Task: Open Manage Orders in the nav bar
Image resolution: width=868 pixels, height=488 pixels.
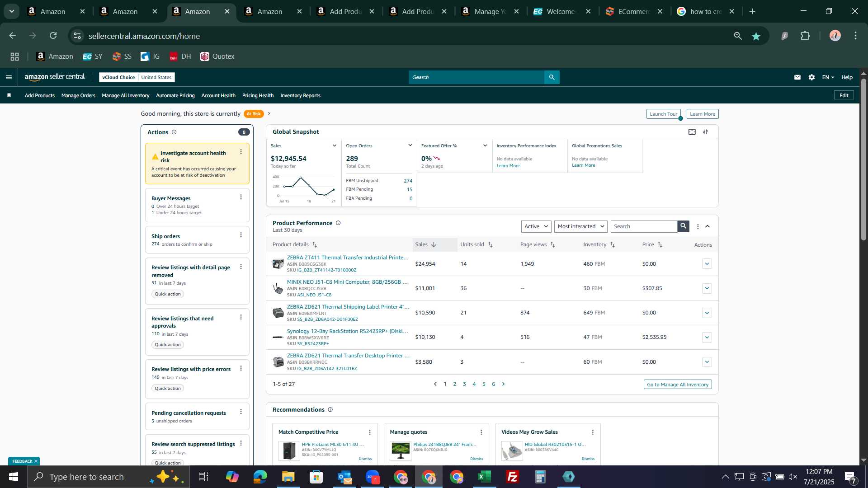Action: pos(78,95)
